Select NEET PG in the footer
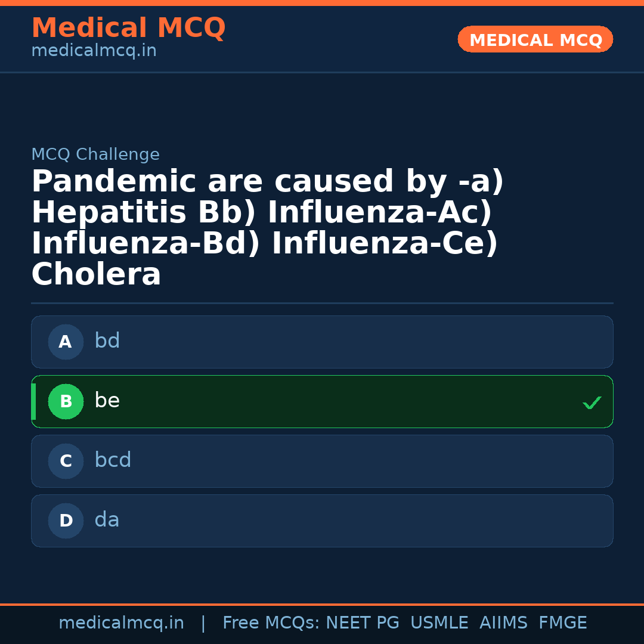 pos(363,623)
